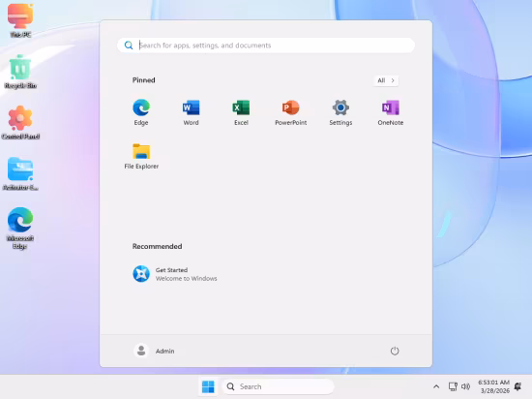
Task: Click the Start menu search field
Action: (266, 46)
